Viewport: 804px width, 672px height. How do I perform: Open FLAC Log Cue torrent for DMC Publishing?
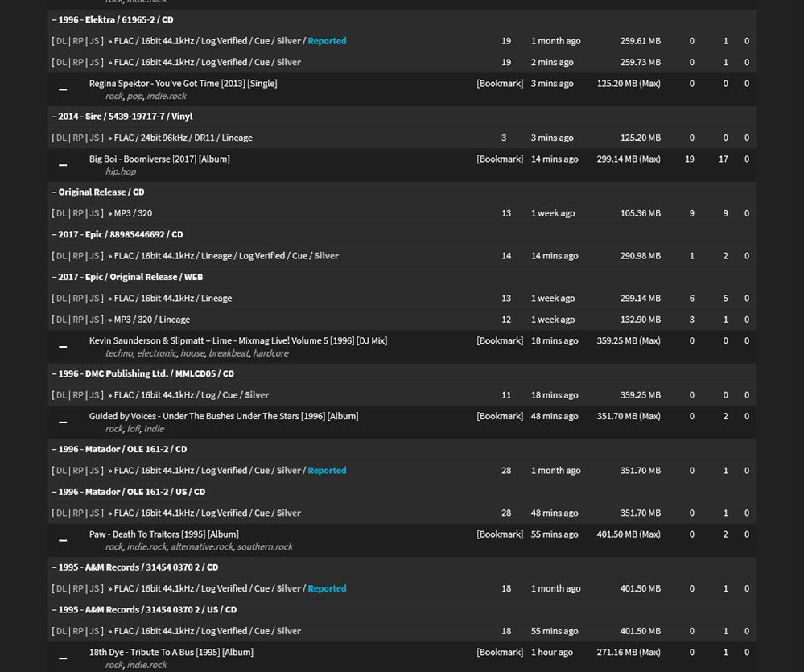[192, 394]
